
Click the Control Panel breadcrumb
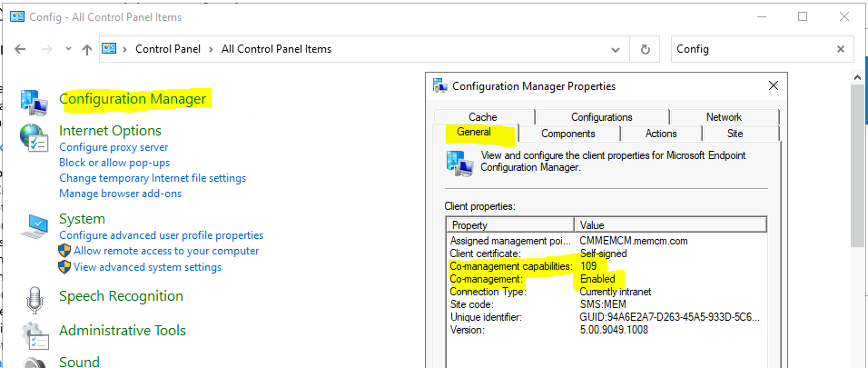pos(168,49)
